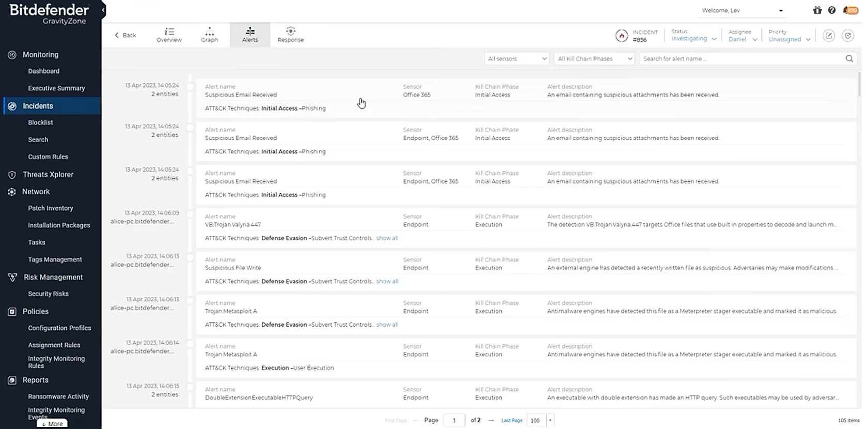Click the Bitdefender GravityZone logo

[x=49, y=14]
